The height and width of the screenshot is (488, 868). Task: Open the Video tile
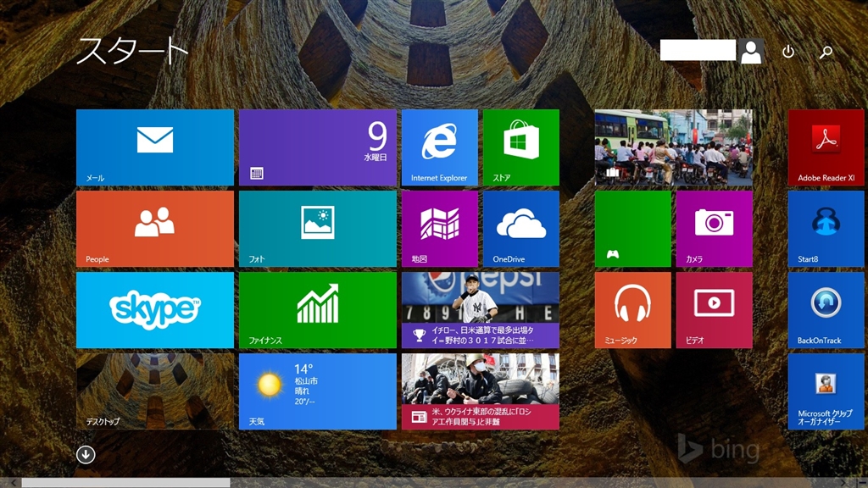coord(714,310)
